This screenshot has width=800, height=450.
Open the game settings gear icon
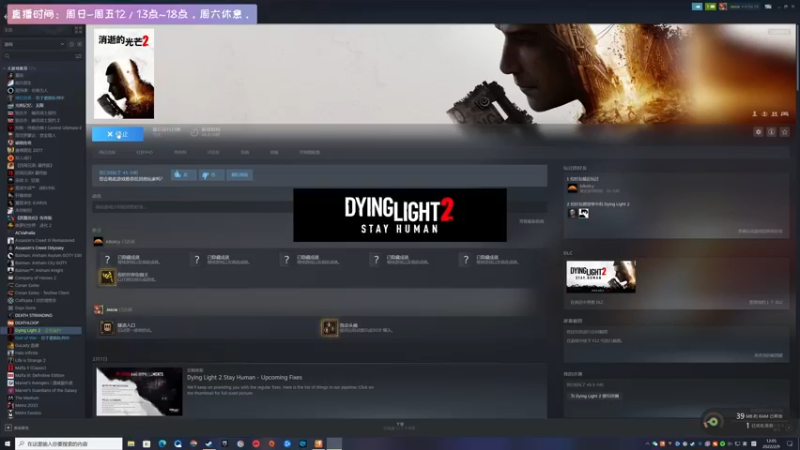pyautogui.click(x=758, y=132)
